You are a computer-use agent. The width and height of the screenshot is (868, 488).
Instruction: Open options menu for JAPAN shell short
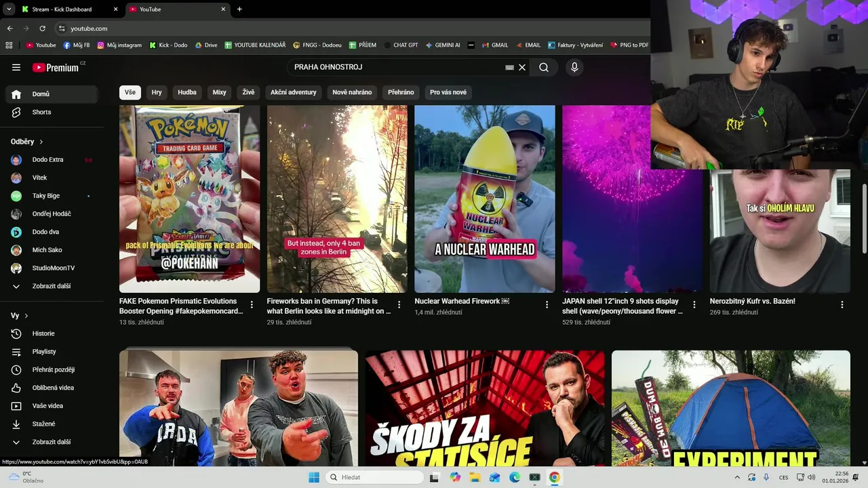click(x=694, y=305)
